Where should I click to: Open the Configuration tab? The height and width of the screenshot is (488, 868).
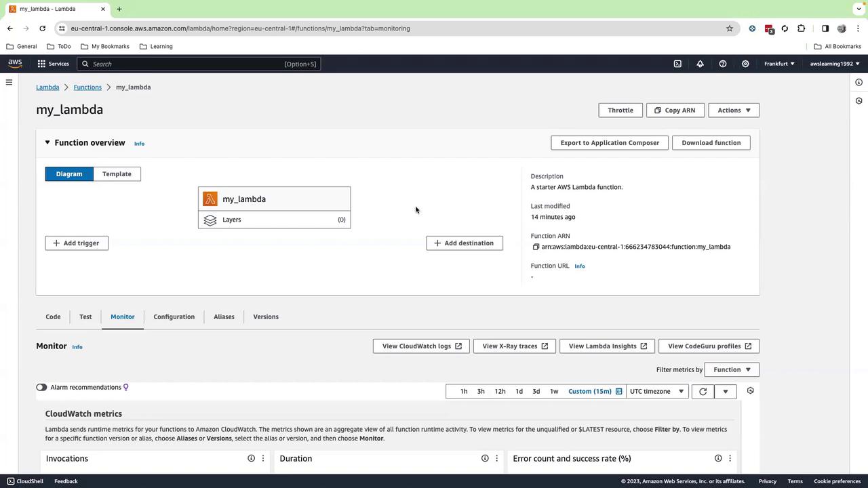(174, 317)
